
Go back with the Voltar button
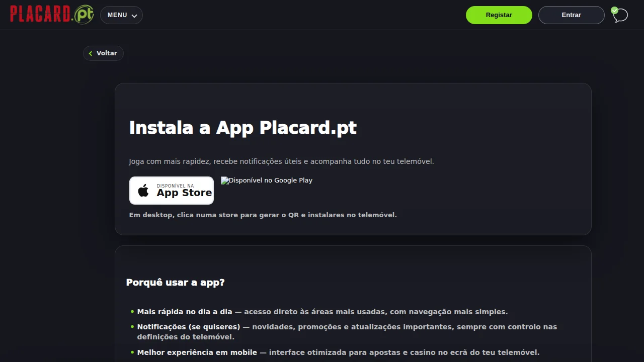(103, 53)
